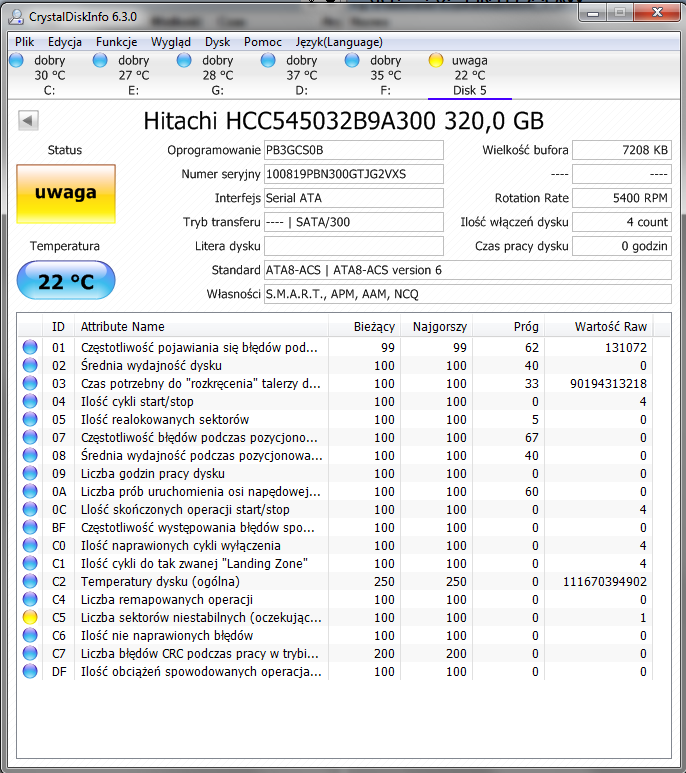This screenshot has width=686, height=773.
Task: Select row Liczba remapowanych operacji
Action: coord(335,599)
